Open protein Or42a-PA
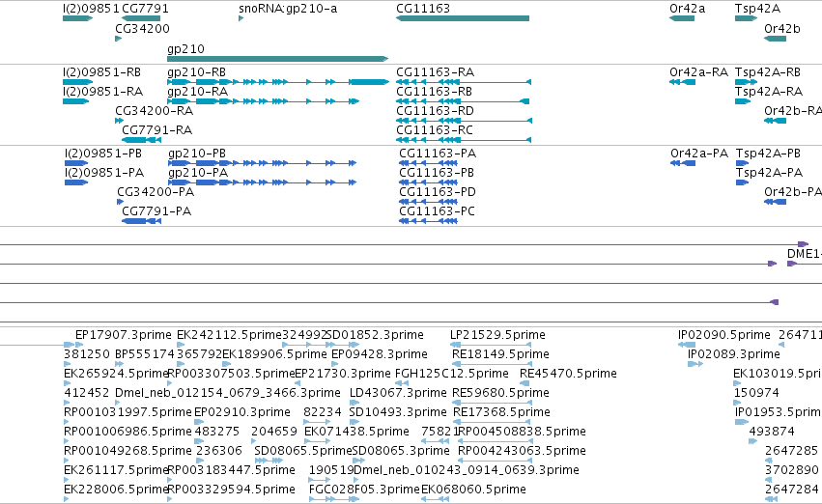The height and width of the screenshot is (504, 822). coord(699,154)
